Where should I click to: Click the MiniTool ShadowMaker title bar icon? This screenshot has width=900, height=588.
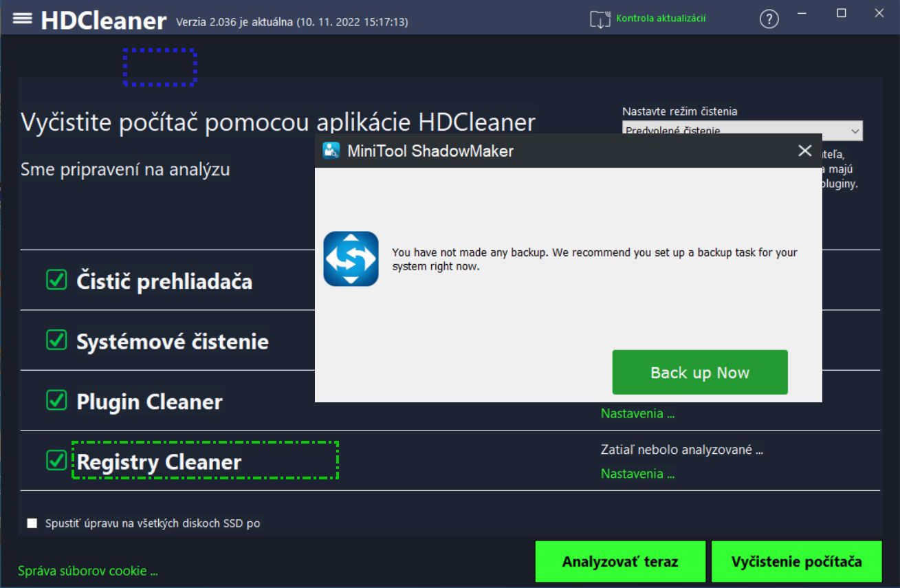pyautogui.click(x=331, y=151)
